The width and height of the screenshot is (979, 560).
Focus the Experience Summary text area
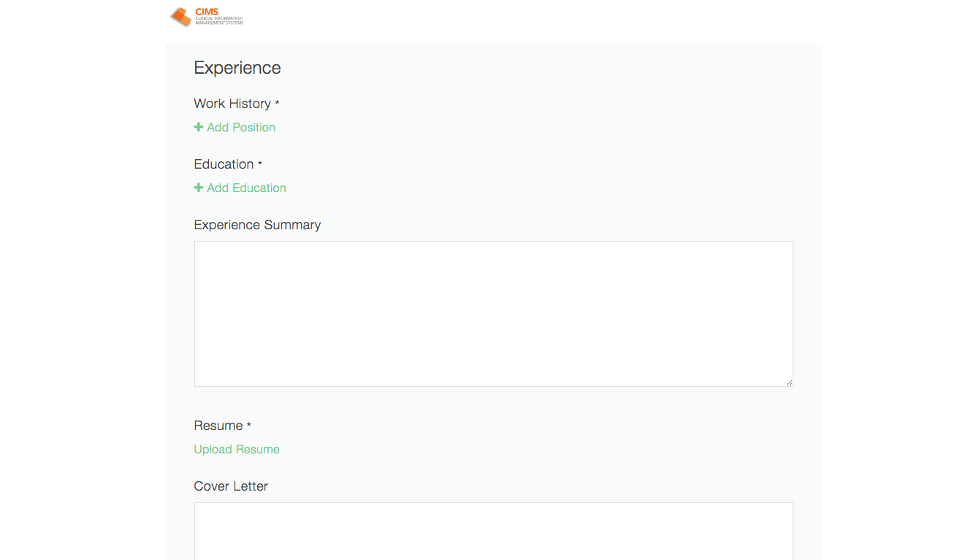[x=493, y=313]
